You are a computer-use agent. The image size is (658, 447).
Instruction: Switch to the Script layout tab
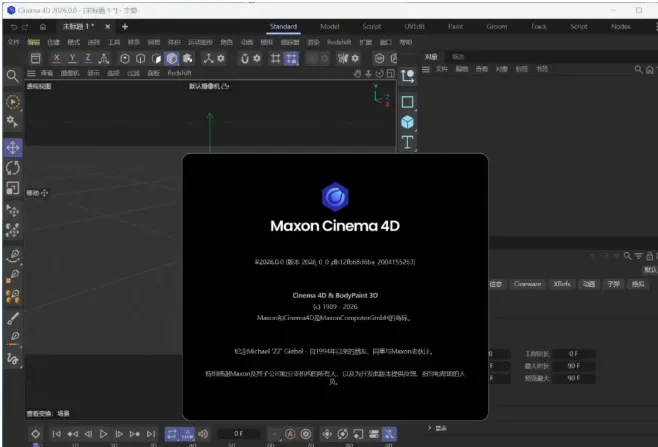(579, 26)
